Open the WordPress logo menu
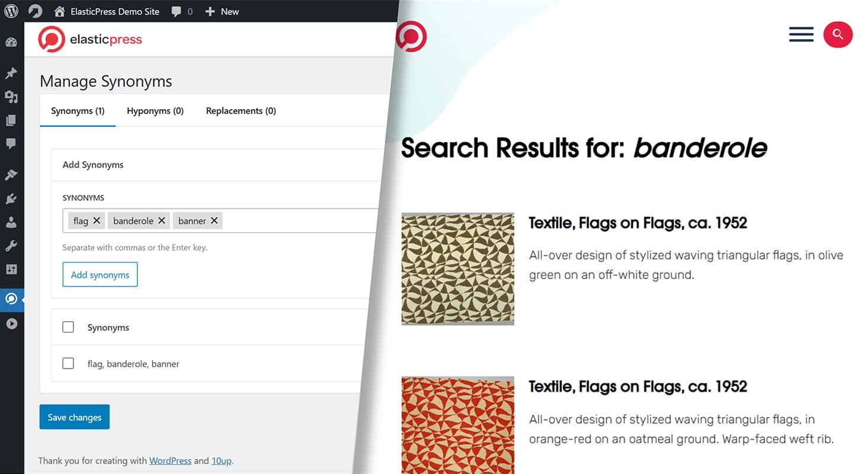 11,11
